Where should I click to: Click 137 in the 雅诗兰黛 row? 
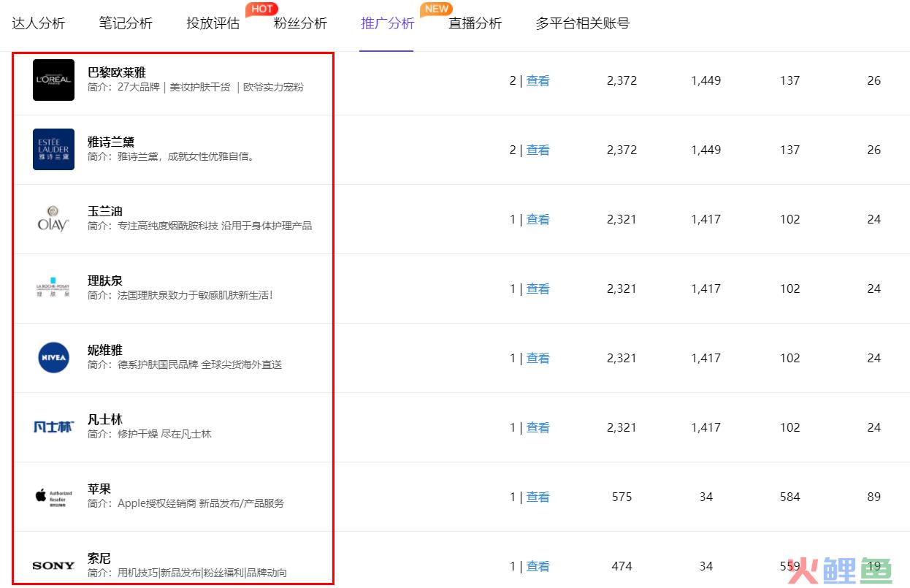789,150
